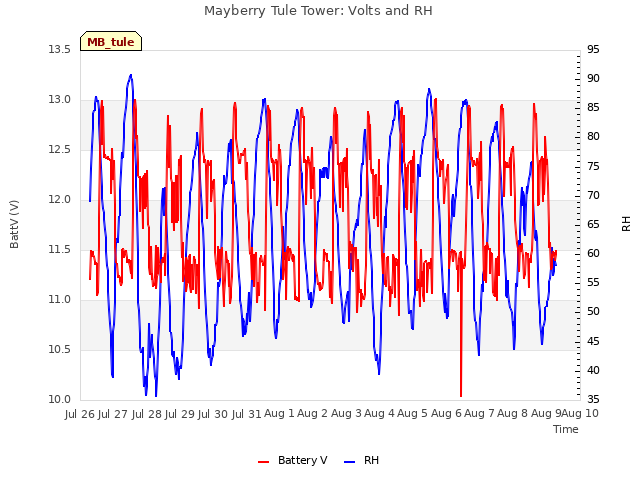This screenshot has height=480, width=640.
Task: Click the Aug 10 date label
Action: pos(580,413)
